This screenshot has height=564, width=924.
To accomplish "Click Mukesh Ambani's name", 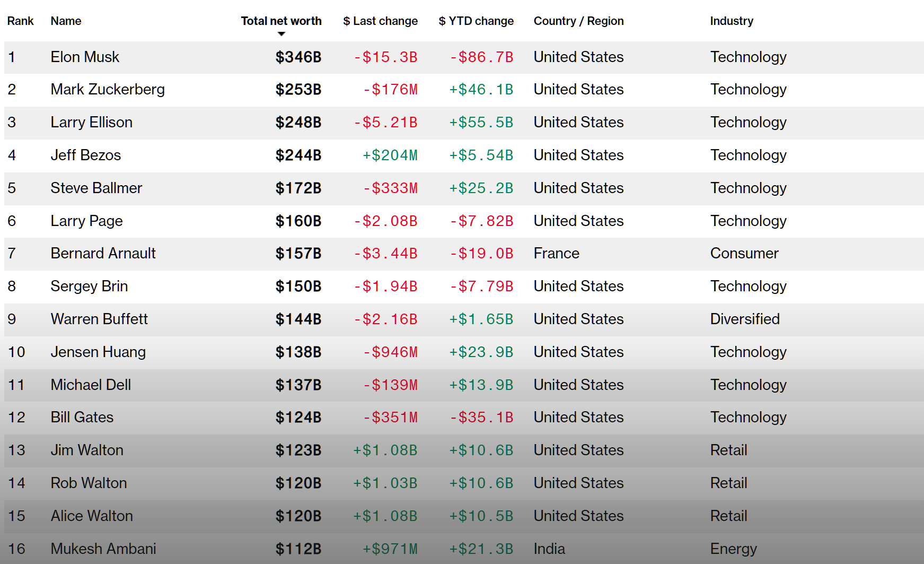I will pyautogui.click(x=103, y=549).
